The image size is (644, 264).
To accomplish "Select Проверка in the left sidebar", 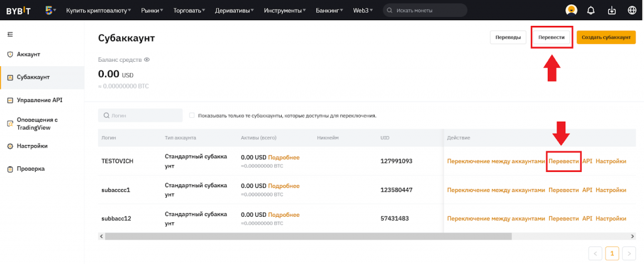I will point(30,169).
